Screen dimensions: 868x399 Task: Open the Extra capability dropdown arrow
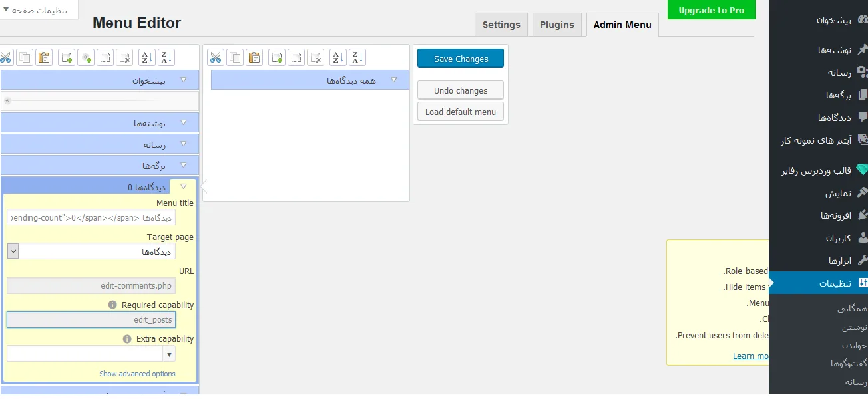tap(170, 354)
